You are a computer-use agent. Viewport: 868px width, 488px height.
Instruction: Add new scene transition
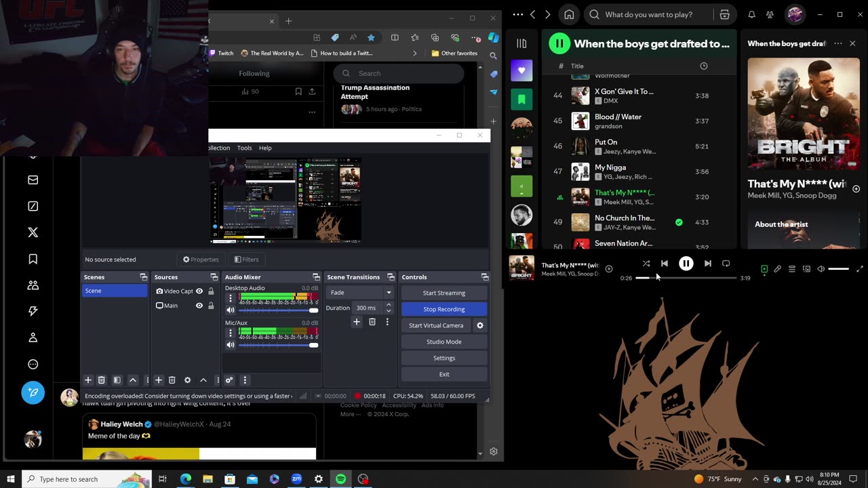[357, 322]
